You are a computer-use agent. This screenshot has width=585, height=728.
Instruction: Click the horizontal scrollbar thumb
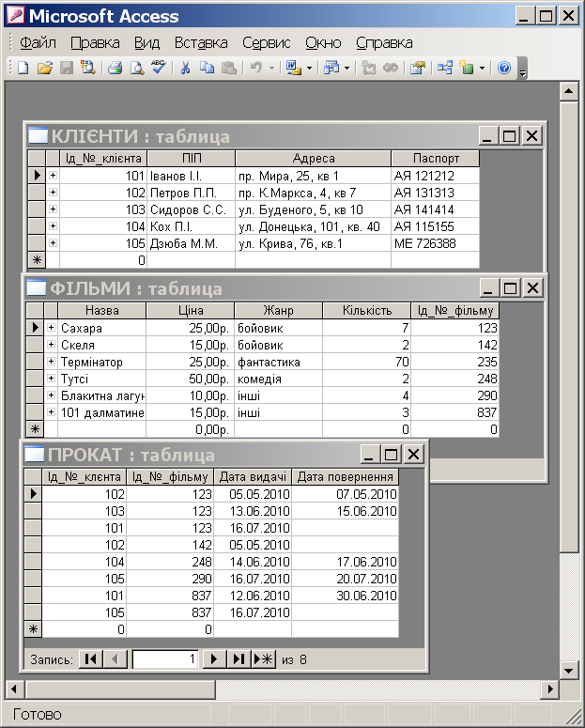pos(121,689)
